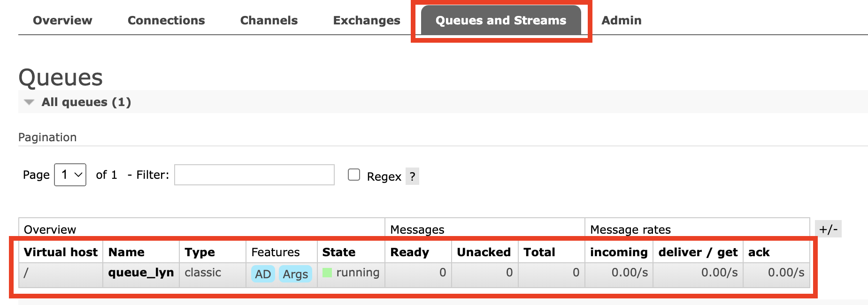The height and width of the screenshot is (305, 868).
Task: Switch to the Connections tab
Action: [166, 20]
